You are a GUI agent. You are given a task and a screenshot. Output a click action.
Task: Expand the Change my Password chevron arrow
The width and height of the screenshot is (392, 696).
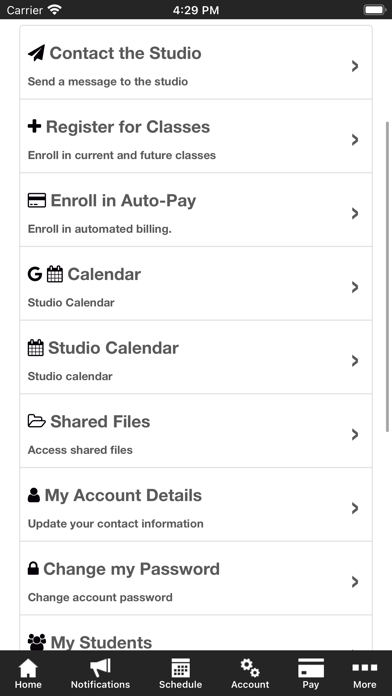tap(355, 582)
